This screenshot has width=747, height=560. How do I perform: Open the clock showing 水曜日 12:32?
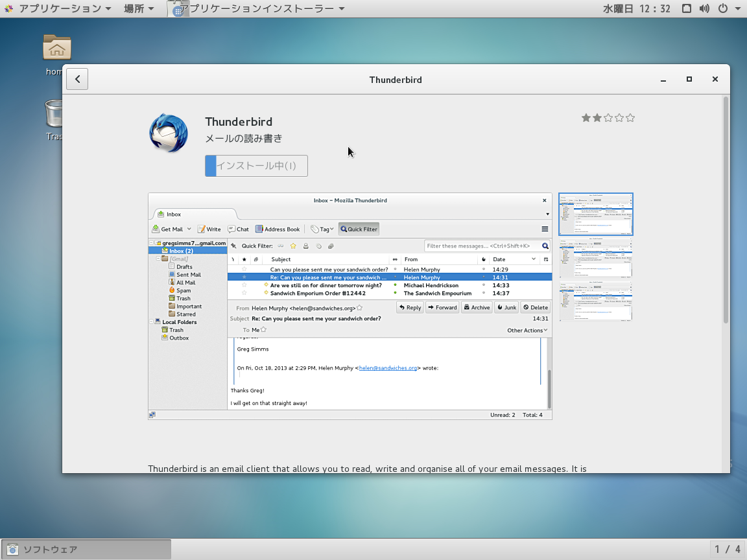pos(637,8)
